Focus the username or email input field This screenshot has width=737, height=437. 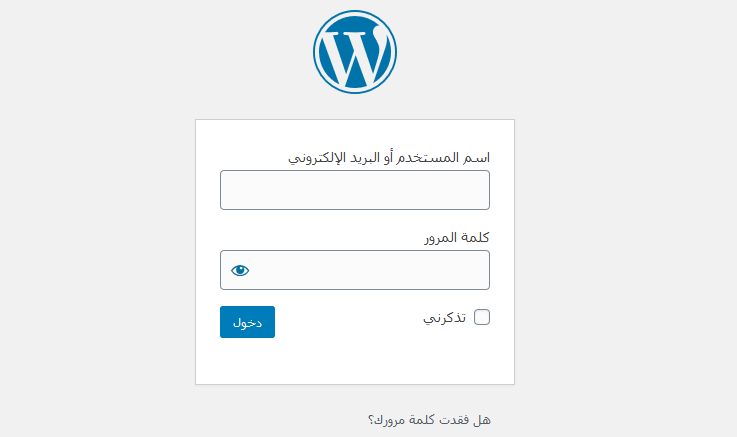355,190
